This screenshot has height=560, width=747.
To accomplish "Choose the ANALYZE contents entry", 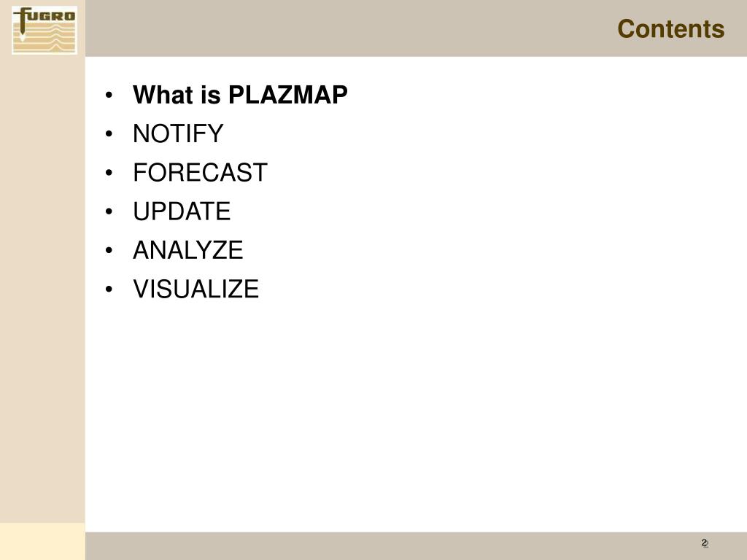I will (188, 250).
